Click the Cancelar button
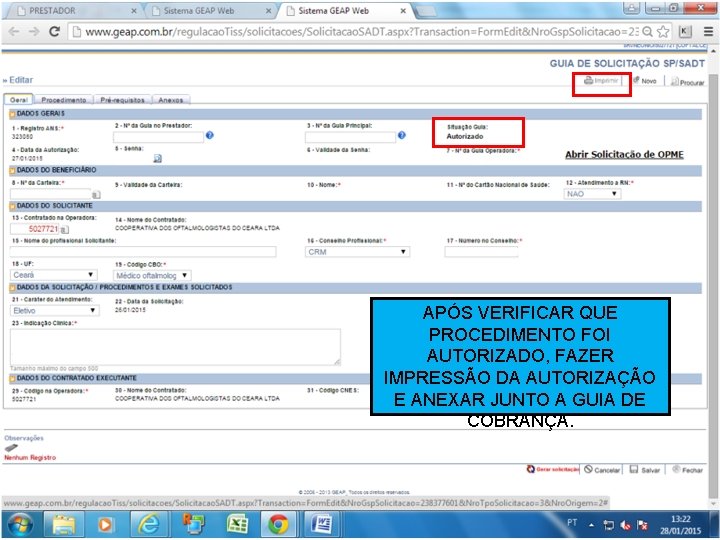The width and height of the screenshot is (720, 540). (x=602, y=470)
